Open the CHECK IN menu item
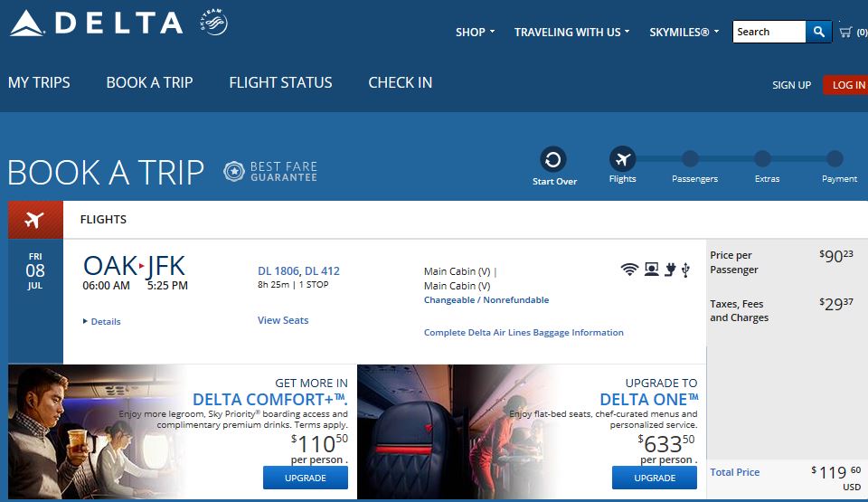The height and width of the screenshot is (502, 868). coord(401,82)
